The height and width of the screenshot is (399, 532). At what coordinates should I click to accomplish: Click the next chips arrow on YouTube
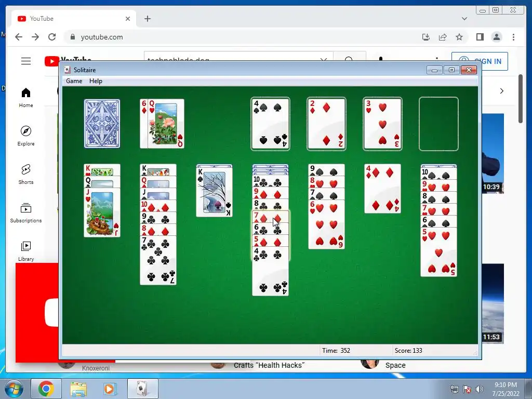click(502, 91)
